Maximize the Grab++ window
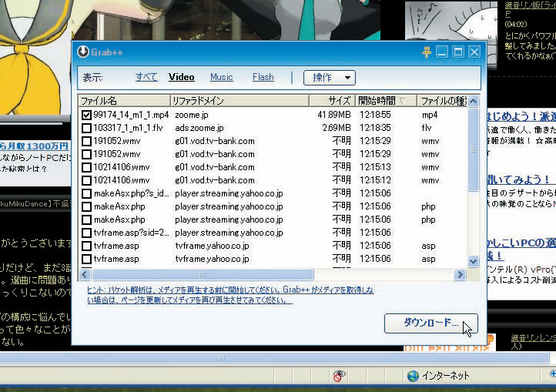This screenshot has width=556, height=392. point(458,52)
